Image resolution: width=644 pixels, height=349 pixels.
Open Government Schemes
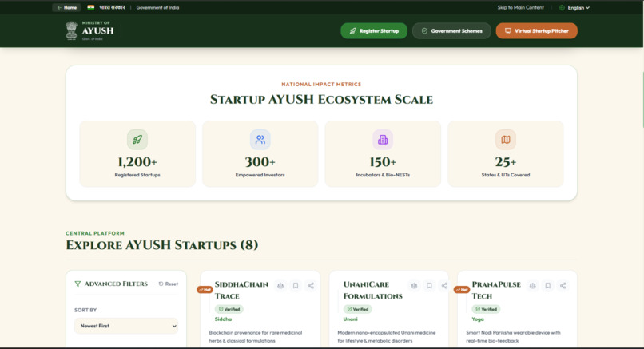tap(451, 31)
